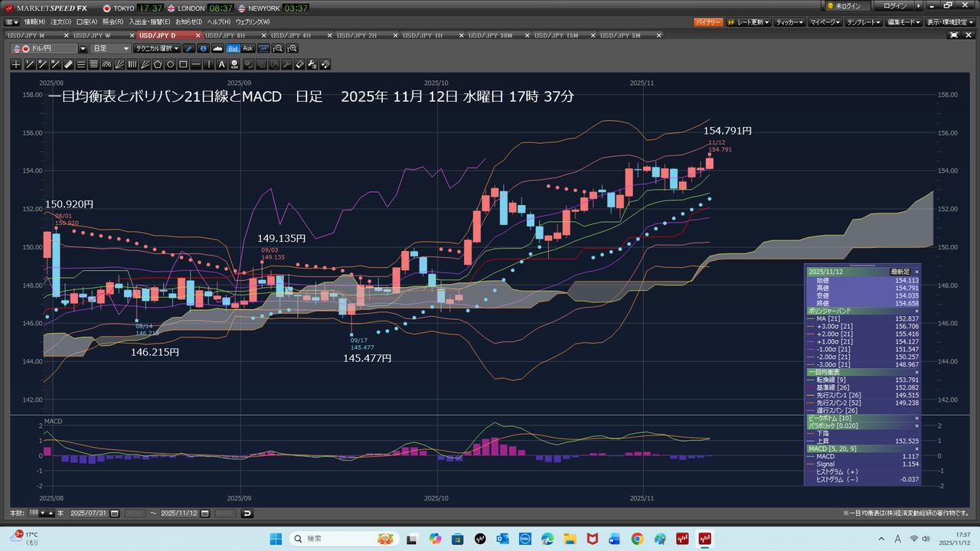Click the orange バイナリー button
This screenshot has width=980, height=551.
(x=708, y=22)
